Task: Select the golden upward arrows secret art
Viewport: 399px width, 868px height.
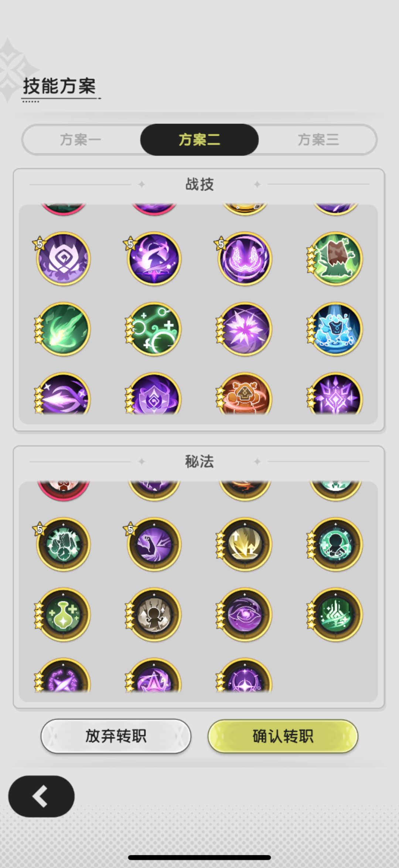Action: coord(245,544)
